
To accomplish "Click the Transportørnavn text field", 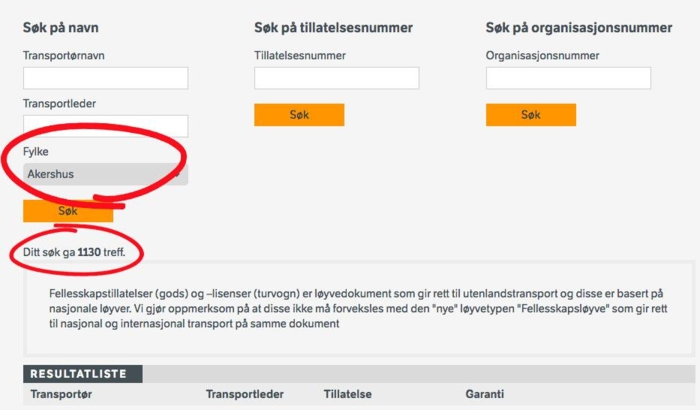I will point(105,78).
